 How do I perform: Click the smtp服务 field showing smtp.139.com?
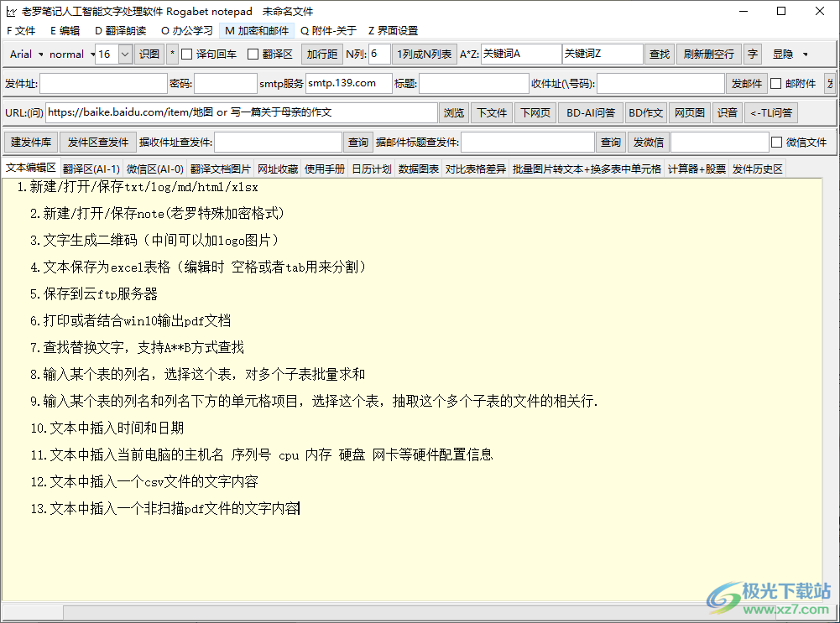349,84
